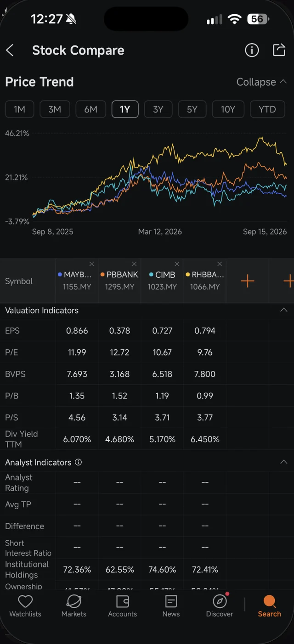Remove MAYBANK with its X icon
Viewport: 294px width, 644px height.
(x=91, y=264)
